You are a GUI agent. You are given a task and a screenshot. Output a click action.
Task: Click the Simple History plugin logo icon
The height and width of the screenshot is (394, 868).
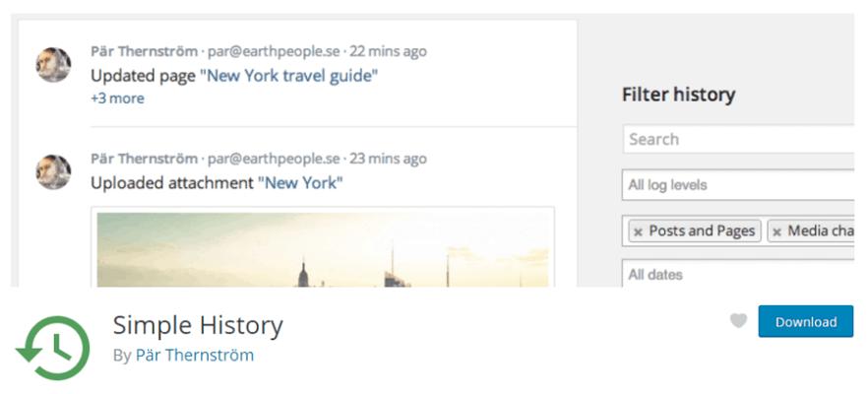tap(53, 349)
